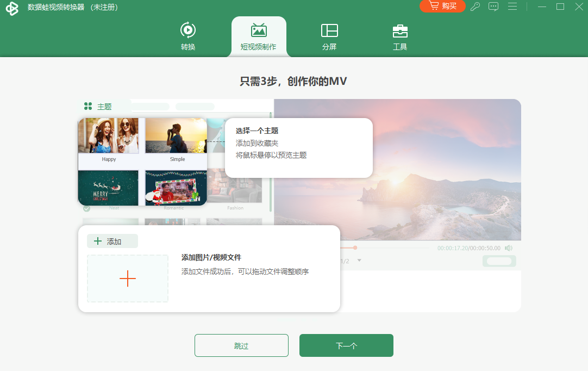588x371 pixels.
Task: Open the feedback chat bubble icon
Action: 493,7
